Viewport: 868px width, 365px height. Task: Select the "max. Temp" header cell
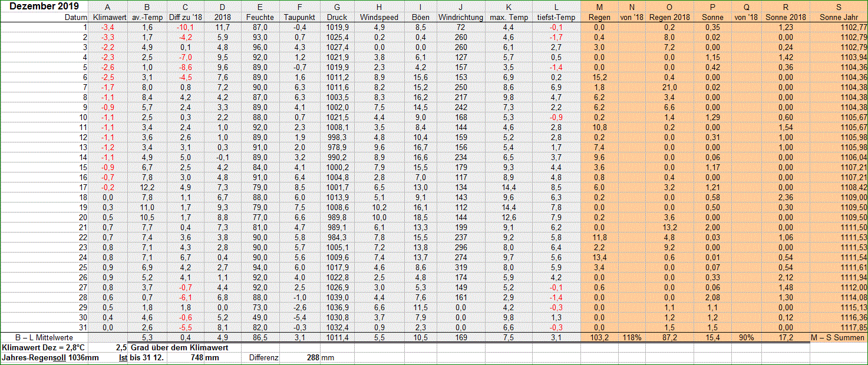(x=507, y=18)
